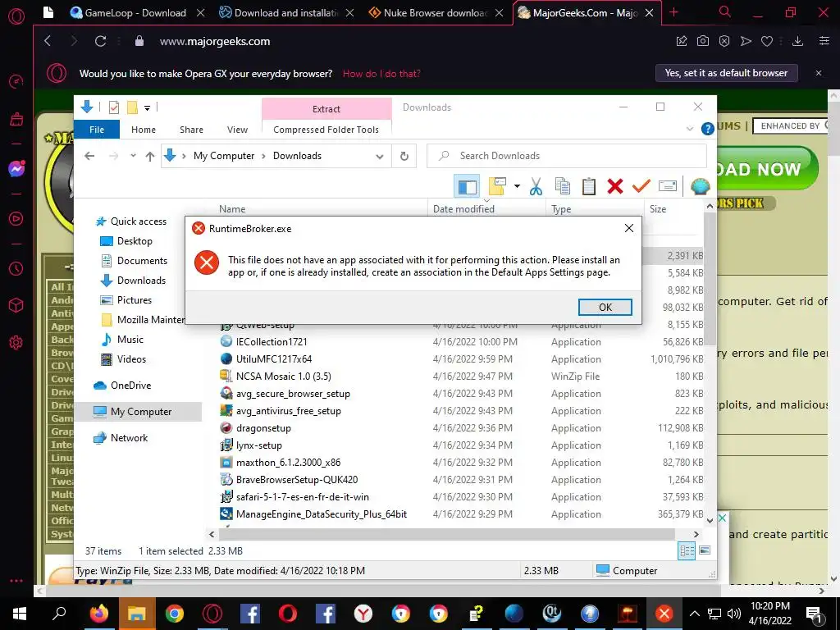Click the Cut scissors icon in Explorer toolbar
Viewport: 840px width, 630px height.
(536, 186)
